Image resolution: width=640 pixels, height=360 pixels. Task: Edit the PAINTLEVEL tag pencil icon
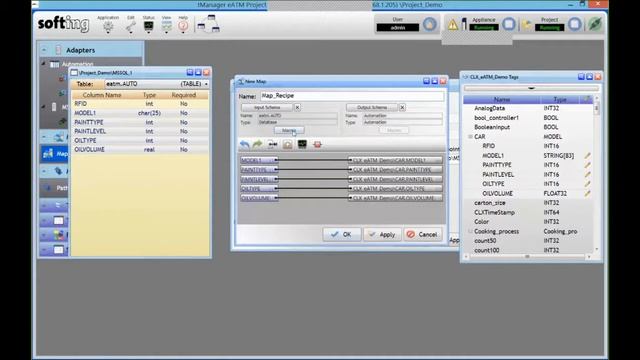tap(587, 174)
